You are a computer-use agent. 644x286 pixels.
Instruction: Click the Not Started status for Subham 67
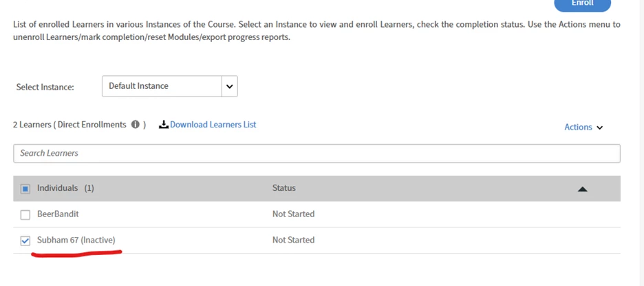(x=293, y=240)
